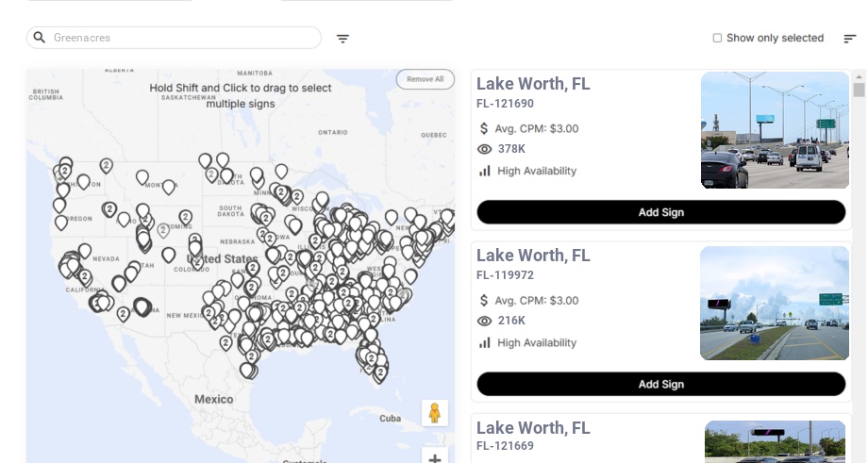Open the FL-119972 billboard photo

pos(775,303)
